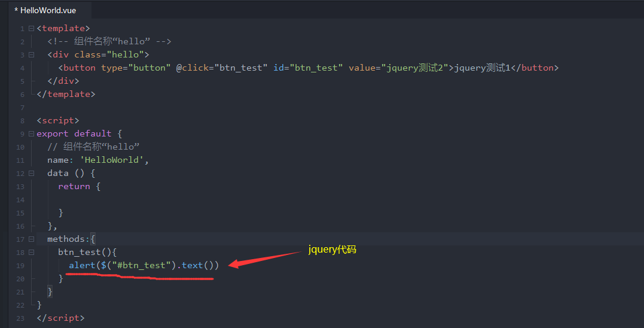Click the jquery测试1 button label text
This screenshot has height=328, width=644.
pos(482,68)
